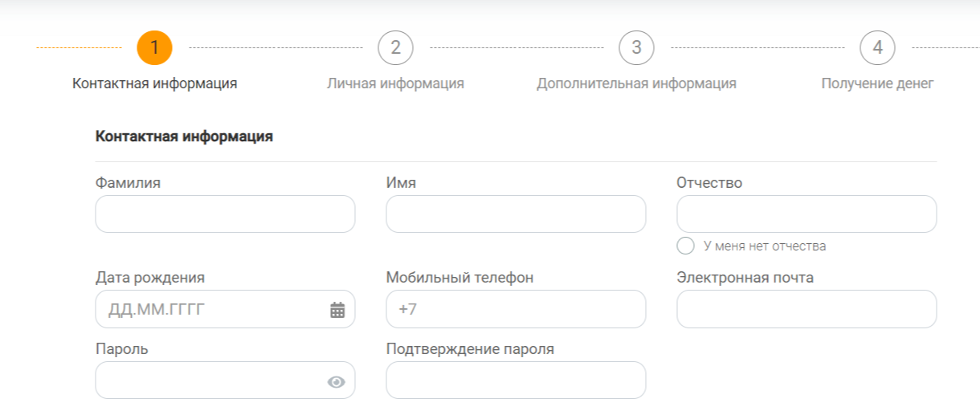Select 'Получение денег' step label
Screen dimensions: 980x415
(877, 83)
